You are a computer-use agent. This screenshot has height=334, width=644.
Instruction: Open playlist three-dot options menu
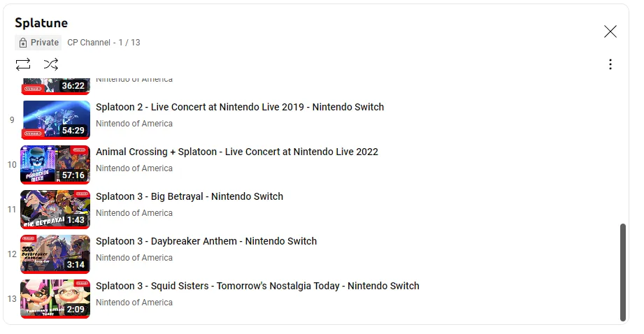point(610,64)
